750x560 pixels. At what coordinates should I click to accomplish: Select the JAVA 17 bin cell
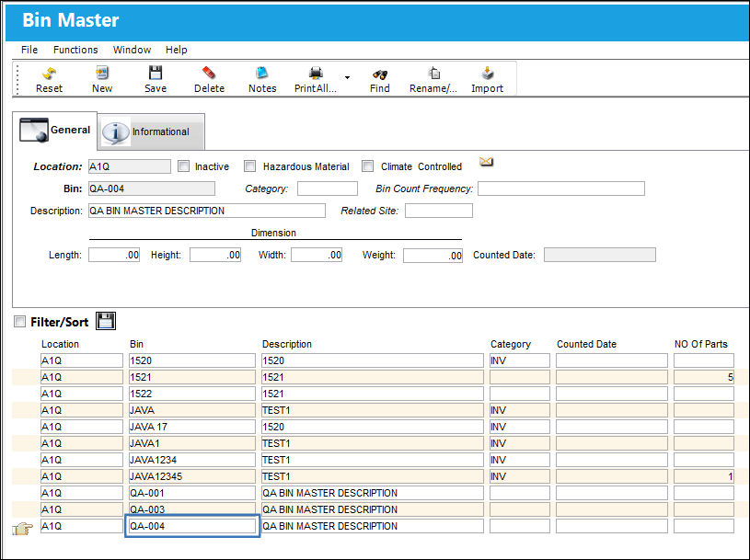[x=192, y=427]
